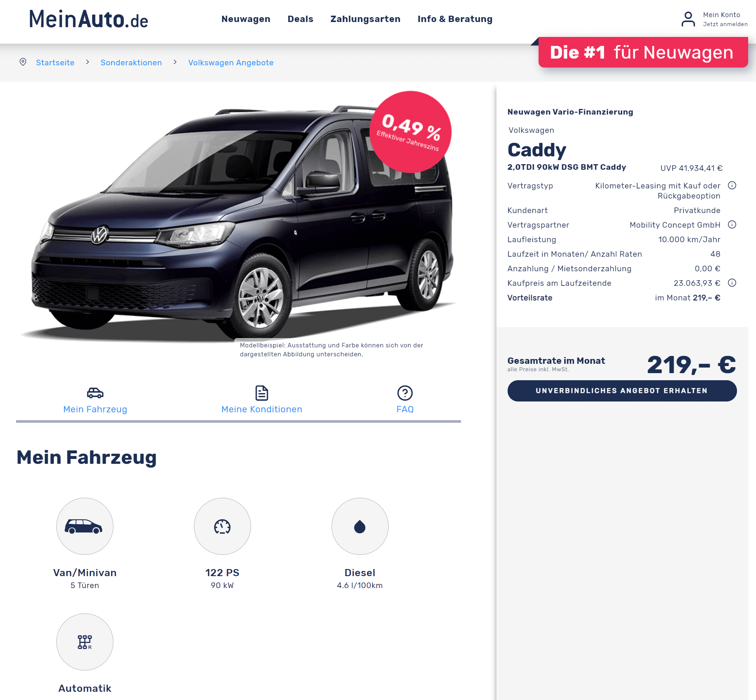Screen dimensions: 756x700
Task: Go to Volkswagen Angebote breadcrumb link
Action: [230, 63]
